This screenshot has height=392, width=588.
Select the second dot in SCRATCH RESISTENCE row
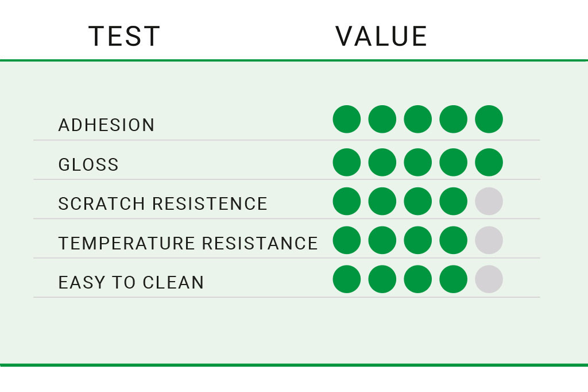click(382, 201)
